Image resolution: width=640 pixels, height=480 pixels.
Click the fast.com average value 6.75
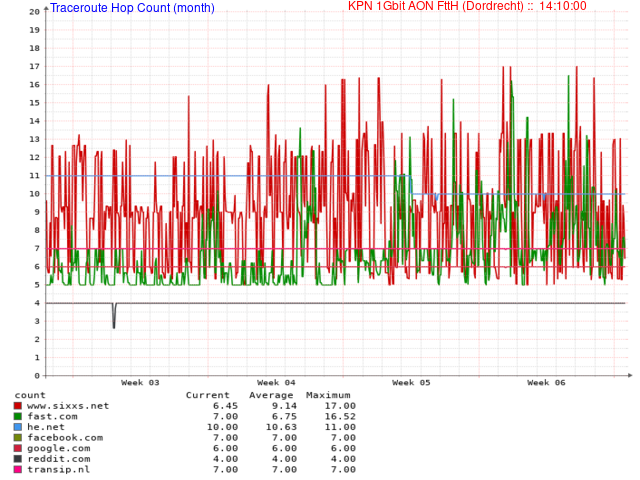pyautogui.click(x=284, y=416)
